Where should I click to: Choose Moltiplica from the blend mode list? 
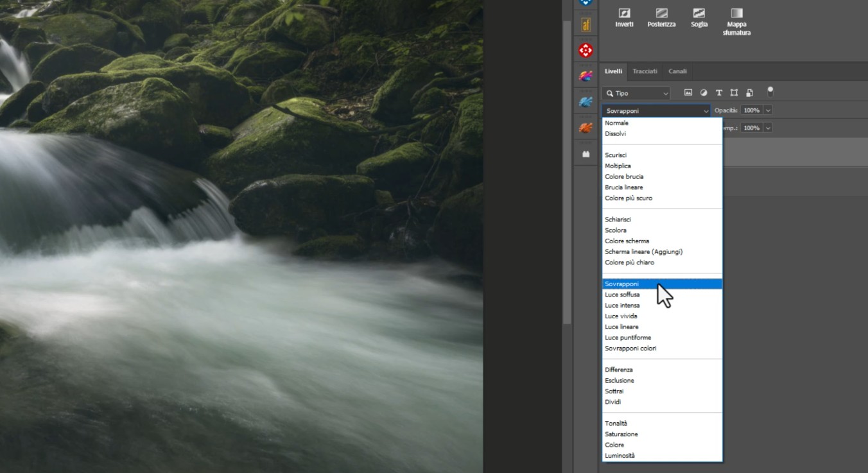[x=618, y=166]
